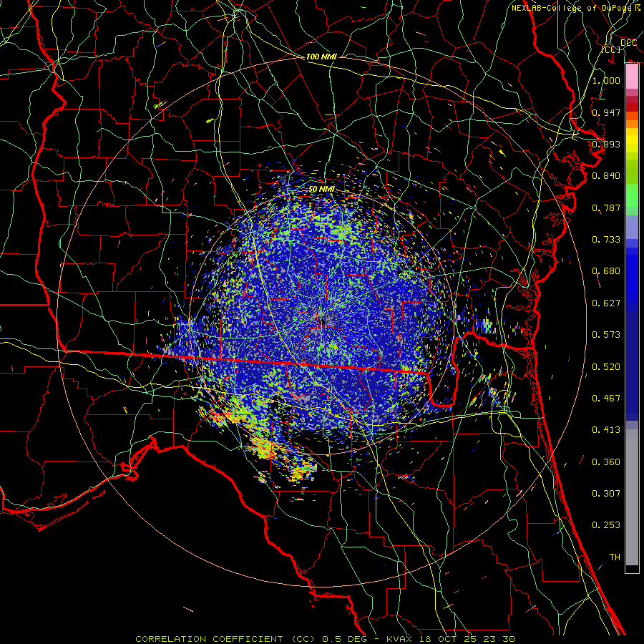Pick the orange color bar segment
Viewport: 644px width, 644px height.
click(632, 124)
